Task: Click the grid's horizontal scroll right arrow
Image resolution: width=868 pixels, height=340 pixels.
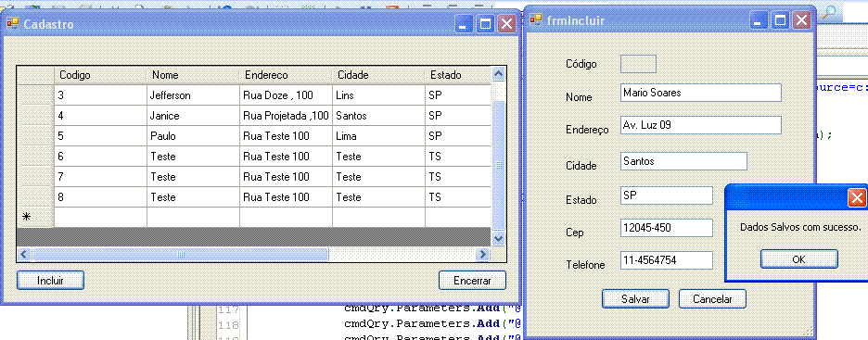Action: [483, 255]
